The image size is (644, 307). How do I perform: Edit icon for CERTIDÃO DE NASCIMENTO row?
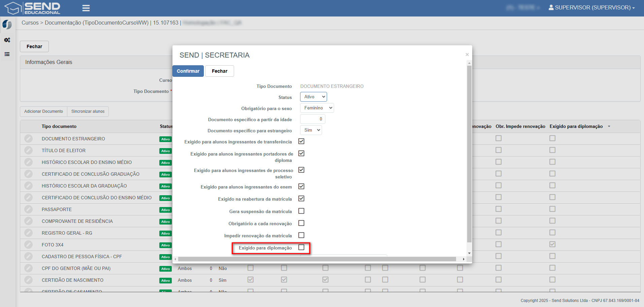[x=29, y=280]
